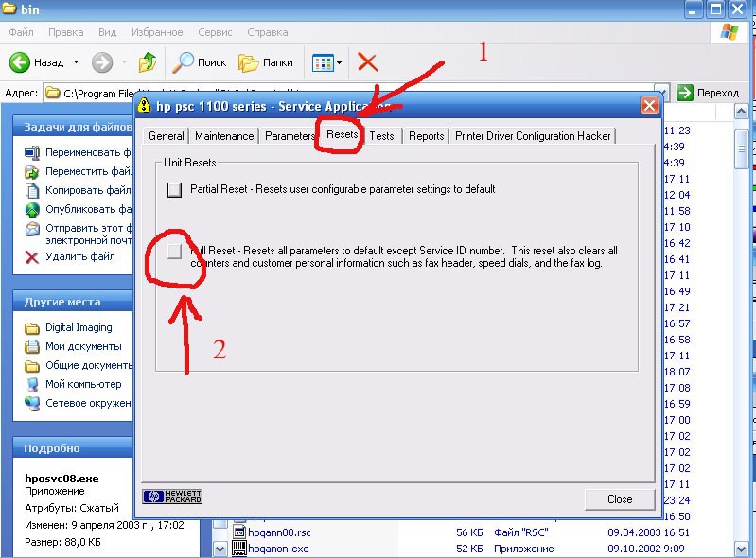Click the Hewlett Packard logo in dialog
Image resolution: width=756 pixels, height=558 pixels.
coord(172,497)
